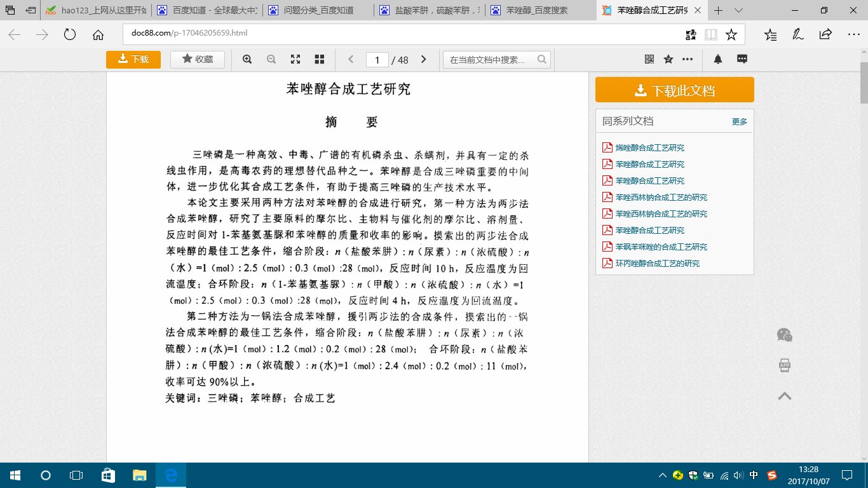Image resolution: width=868 pixels, height=488 pixels.
Task: Open the Windows Start menu
Action: point(15,475)
